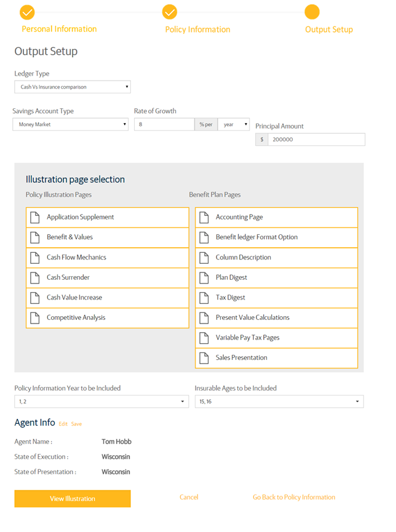Click the Competitive Analysis page icon
The width and height of the screenshot is (396, 532).
click(36, 318)
